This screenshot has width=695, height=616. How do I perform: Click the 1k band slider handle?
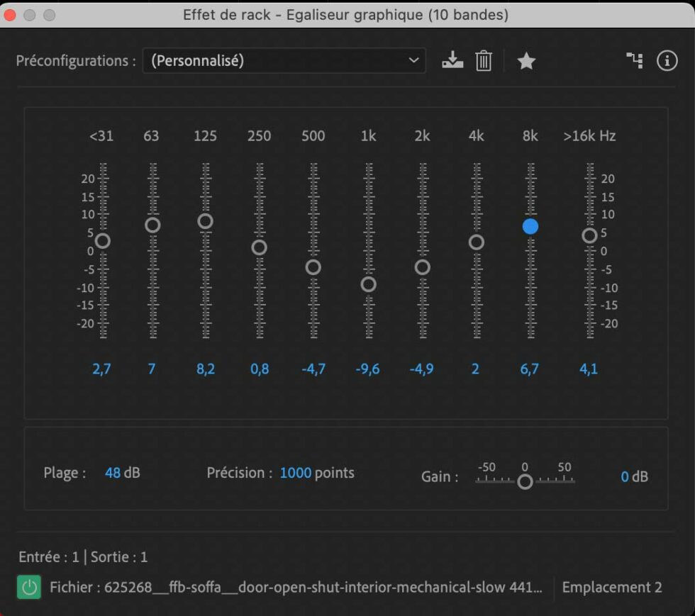point(368,284)
